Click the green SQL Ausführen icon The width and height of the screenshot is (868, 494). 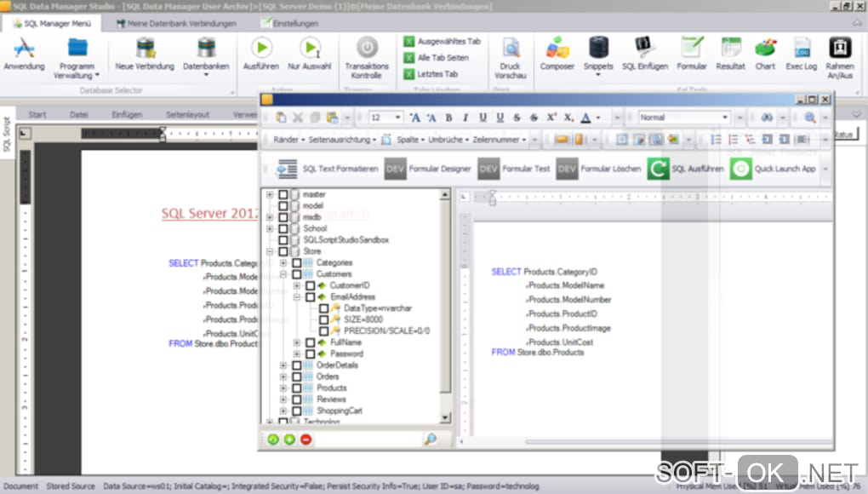(x=658, y=169)
